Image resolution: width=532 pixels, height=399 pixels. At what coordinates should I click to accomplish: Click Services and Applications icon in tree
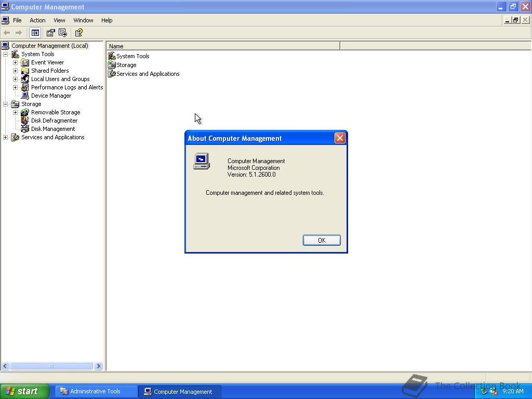tap(15, 137)
